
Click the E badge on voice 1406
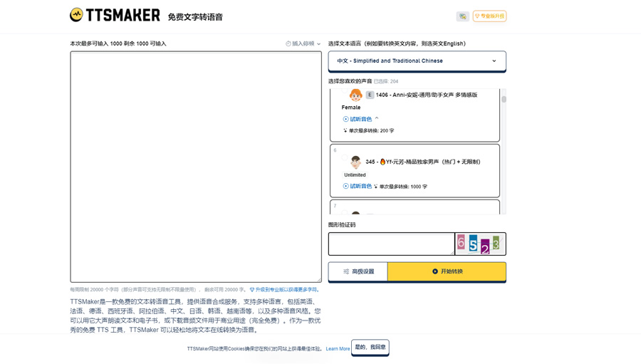[x=370, y=95]
